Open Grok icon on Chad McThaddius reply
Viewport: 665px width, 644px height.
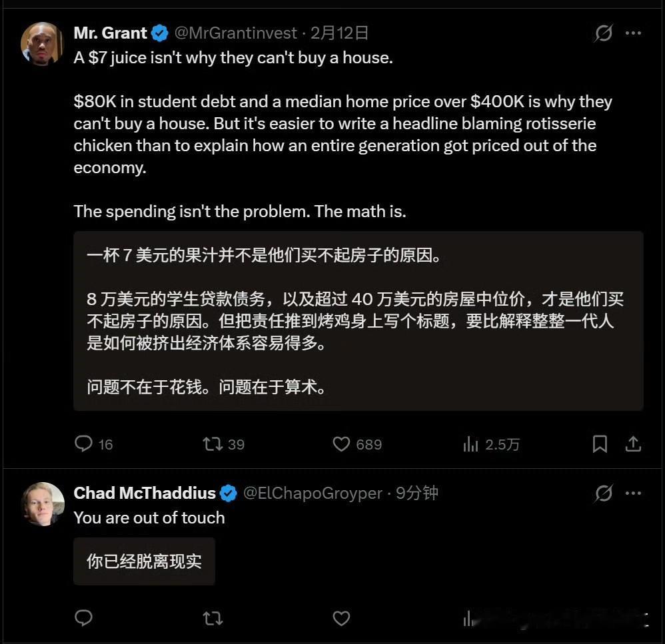(x=604, y=493)
